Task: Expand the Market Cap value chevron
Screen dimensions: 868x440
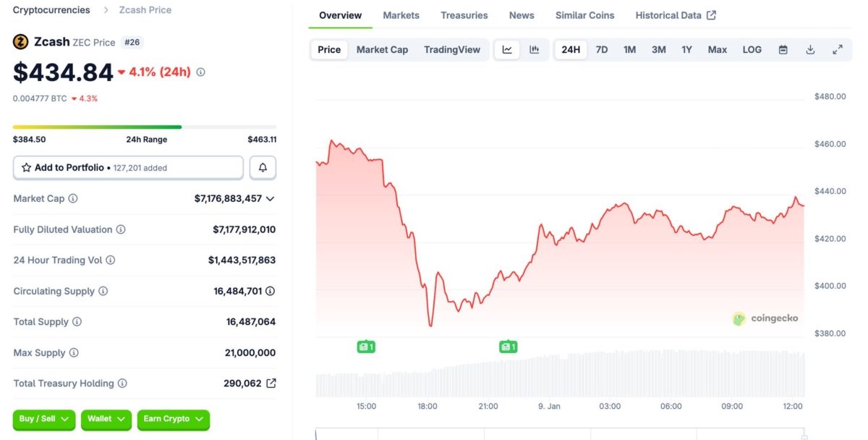Action: click(270, 198)
